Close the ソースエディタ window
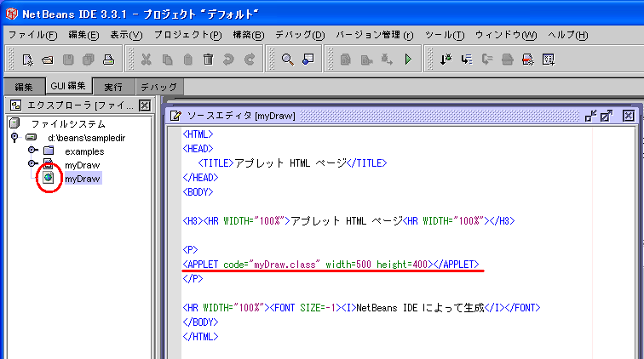Viewport: 644px width, 359px height. [x=628, y=116]
